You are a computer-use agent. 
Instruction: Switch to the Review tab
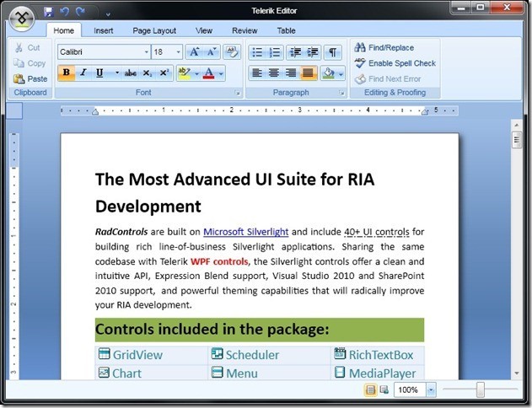click(245, 30)
